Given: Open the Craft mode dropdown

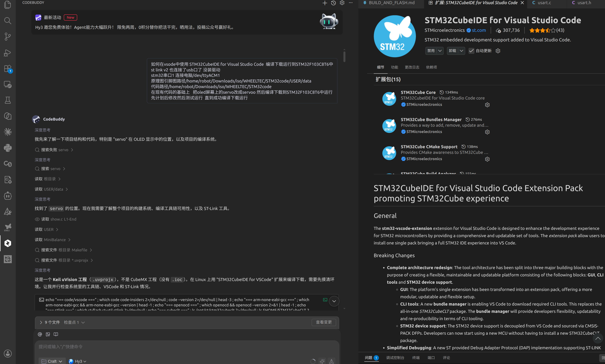Looking at the screenshot, I should tap(52, 361).
